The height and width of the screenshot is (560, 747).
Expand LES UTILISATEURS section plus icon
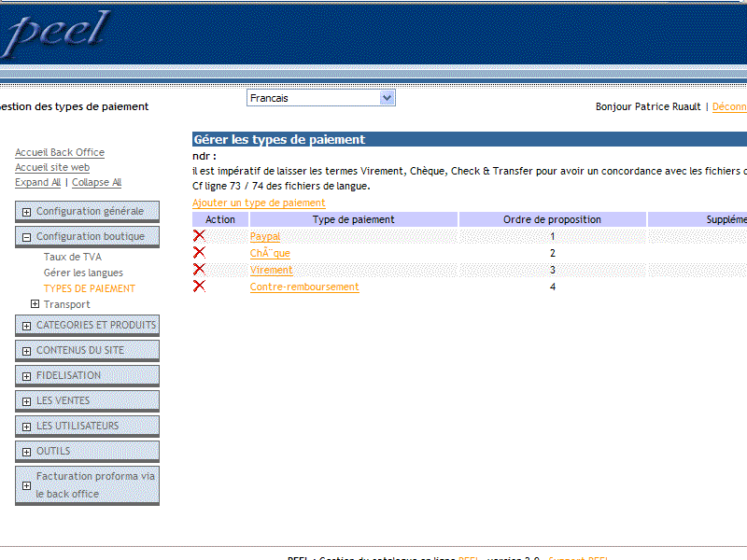(27, 427)
